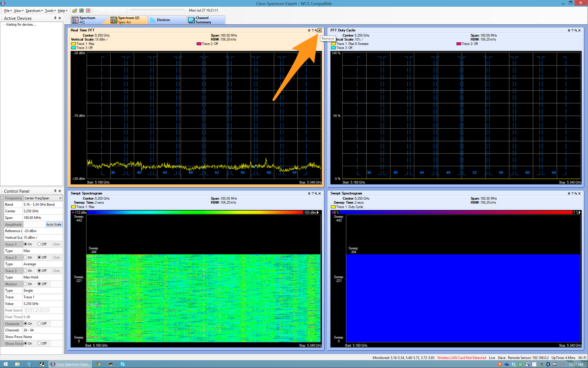Open the Windows Start menu
588x368 pixels.
point(5,364)
